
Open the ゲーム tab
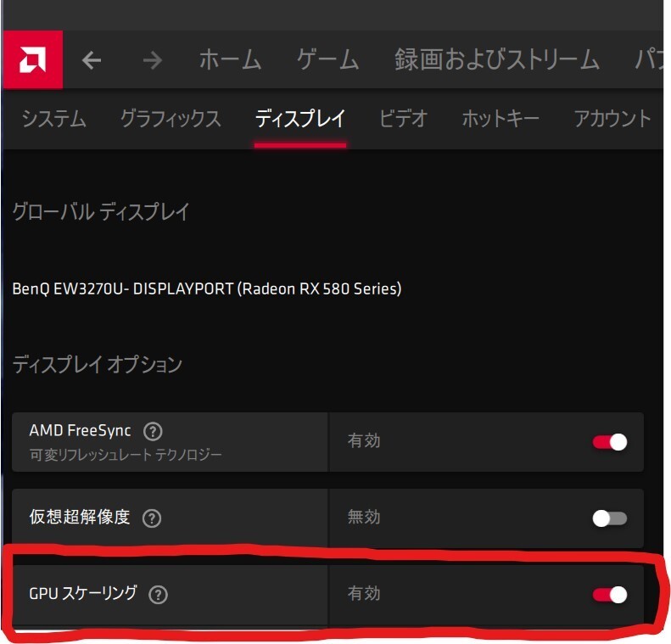(x=327, y=59)
